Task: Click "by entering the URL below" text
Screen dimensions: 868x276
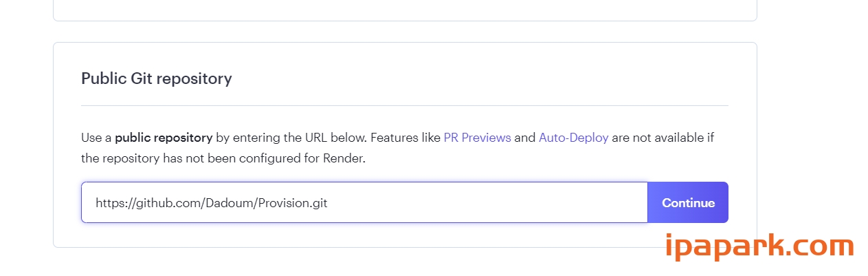Action: click(290, 138)
